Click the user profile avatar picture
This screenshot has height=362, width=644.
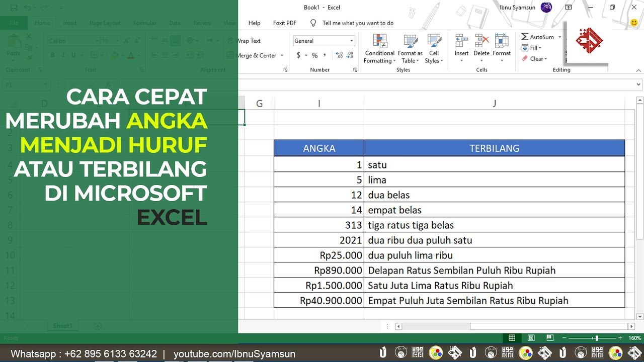tap(546, 7)
